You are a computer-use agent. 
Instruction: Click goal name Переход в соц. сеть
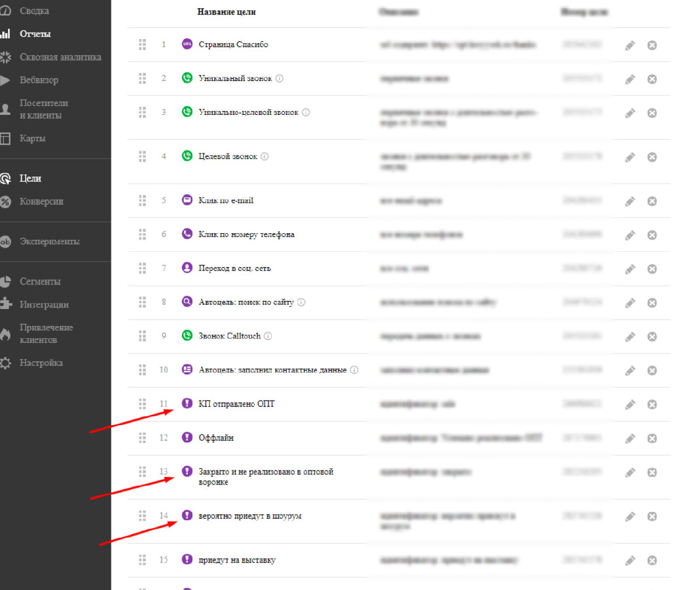coord(235,268)
